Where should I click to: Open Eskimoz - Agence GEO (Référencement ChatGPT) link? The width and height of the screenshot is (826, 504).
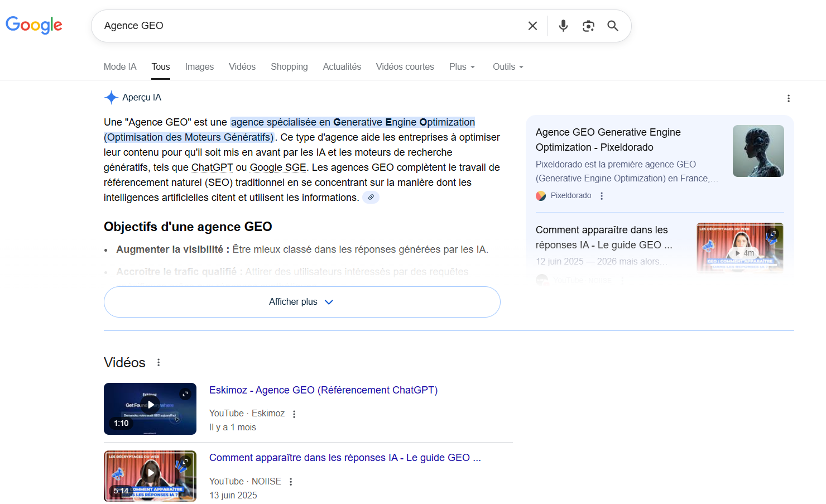tap(323, 390)
